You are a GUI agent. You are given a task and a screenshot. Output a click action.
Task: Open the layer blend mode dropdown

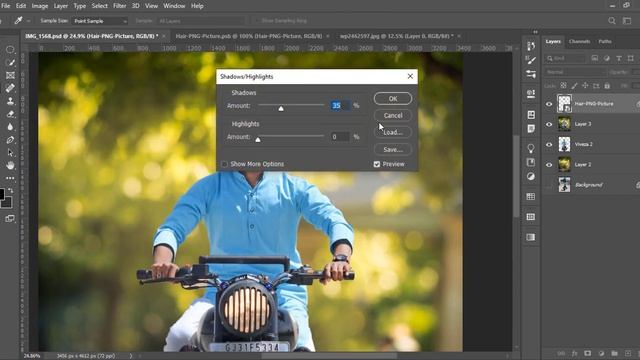click(x=575, y=72)
